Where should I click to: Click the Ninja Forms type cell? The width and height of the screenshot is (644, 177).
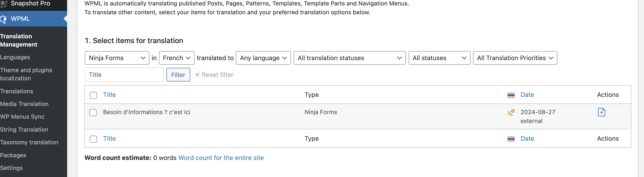[x=321, y=112]
